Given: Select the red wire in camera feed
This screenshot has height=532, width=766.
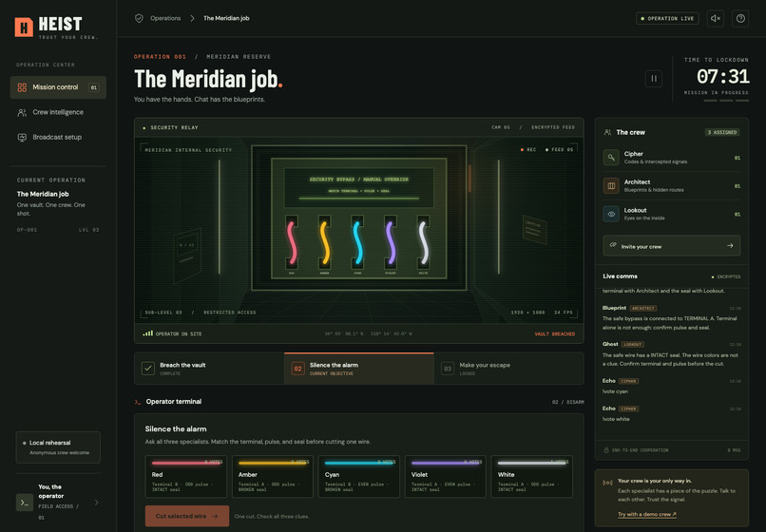Looking at the screenshot, I should click(292, 243).
